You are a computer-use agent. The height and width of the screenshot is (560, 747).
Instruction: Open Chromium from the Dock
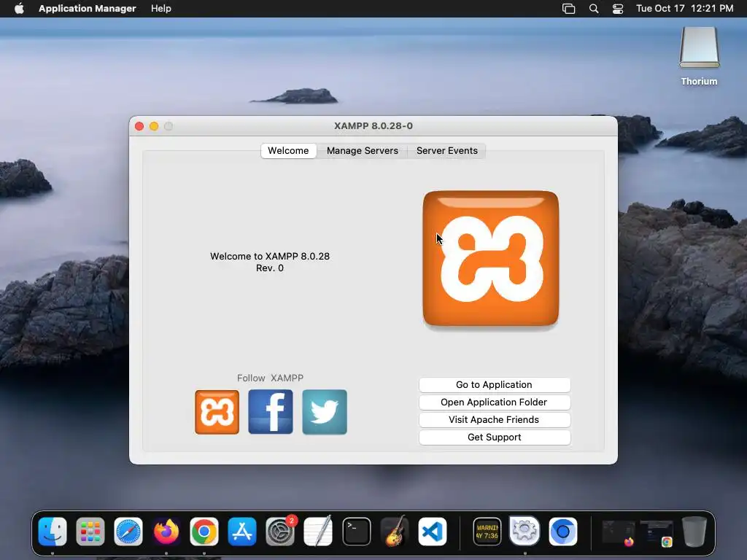[x=562, y=532]
